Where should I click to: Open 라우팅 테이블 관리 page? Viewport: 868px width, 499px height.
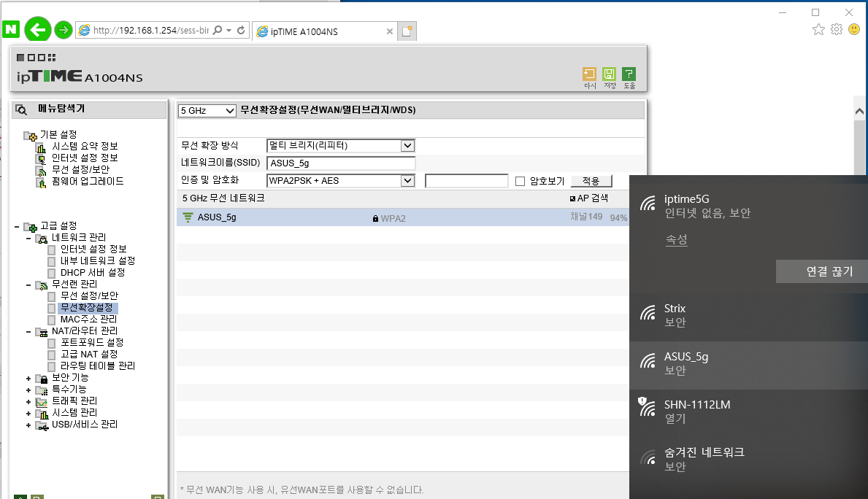[97, 365]
